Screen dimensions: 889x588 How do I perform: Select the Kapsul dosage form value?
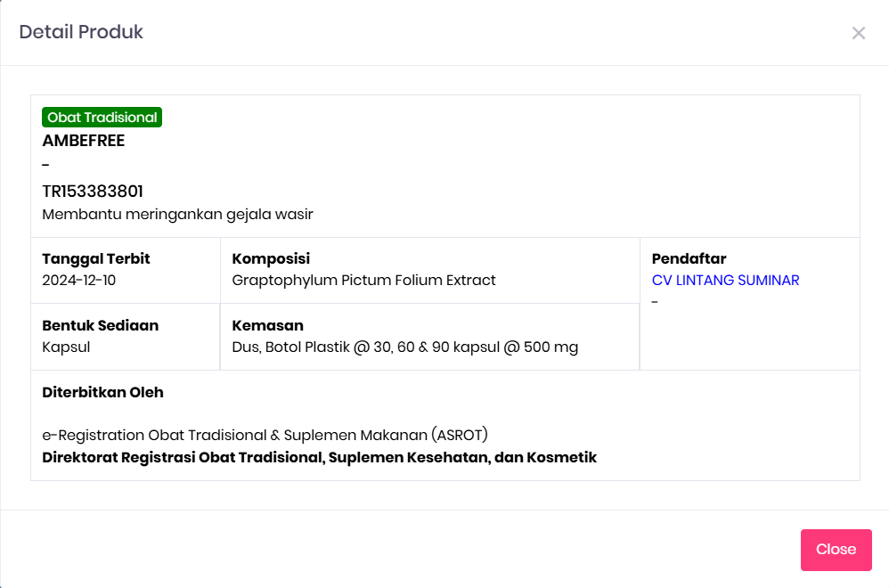click(x=66, y=347)
